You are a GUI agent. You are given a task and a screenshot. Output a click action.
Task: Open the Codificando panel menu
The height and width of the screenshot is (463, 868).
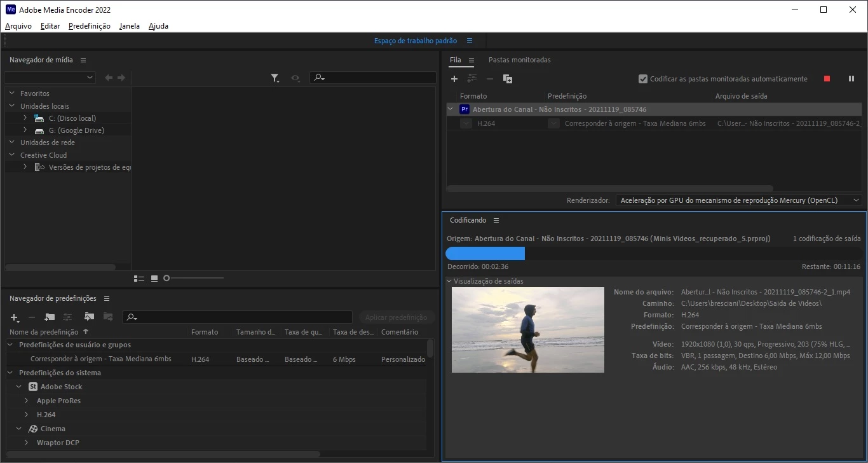[496, 220]
